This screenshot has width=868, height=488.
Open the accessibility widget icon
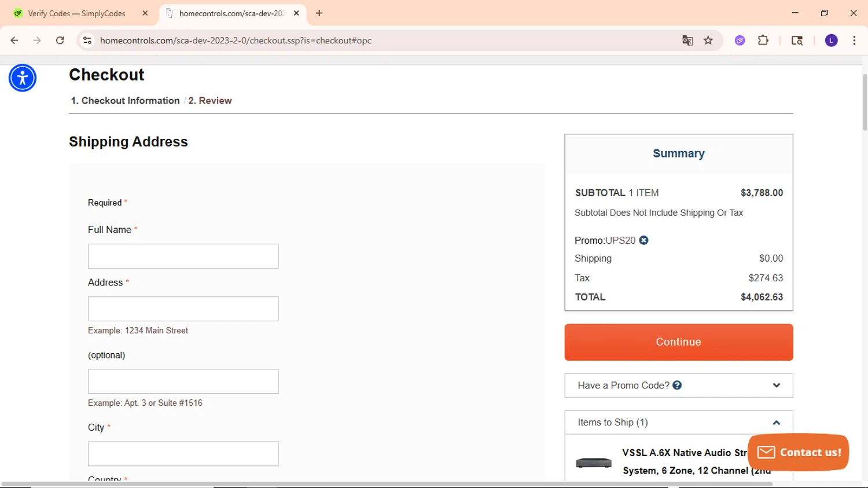click(23, 78)
